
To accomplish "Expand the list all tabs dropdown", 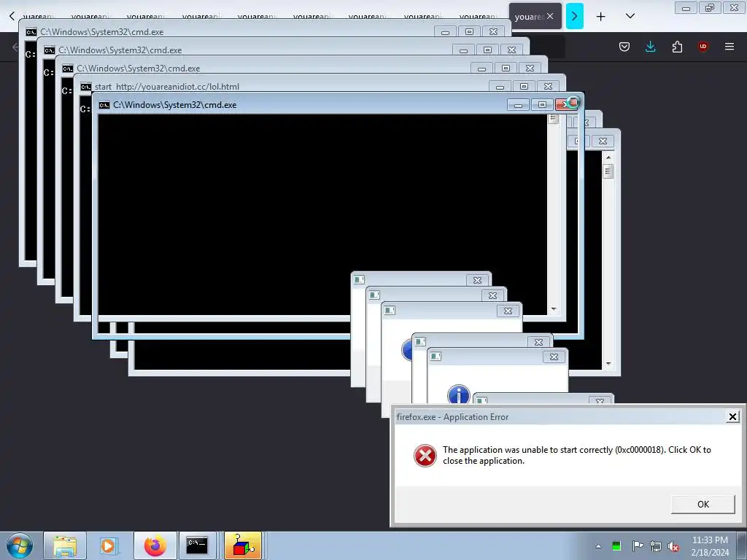I will pos(630,16).
